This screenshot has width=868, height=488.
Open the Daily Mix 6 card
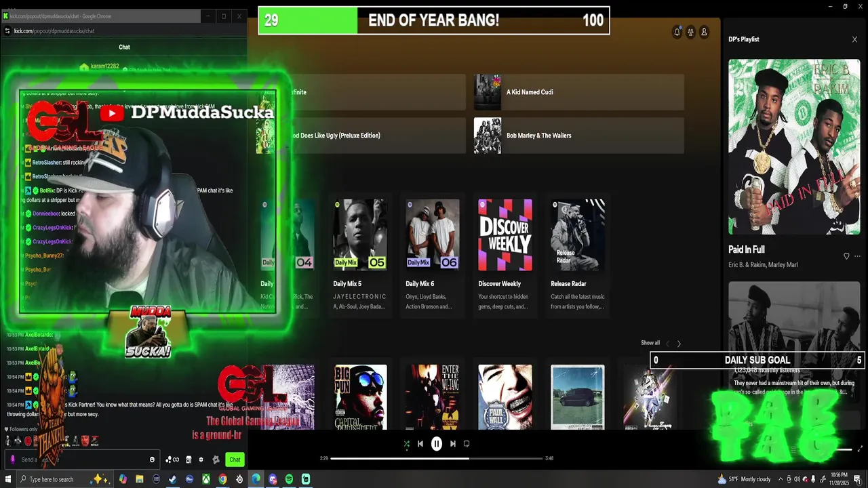[433, 256]
